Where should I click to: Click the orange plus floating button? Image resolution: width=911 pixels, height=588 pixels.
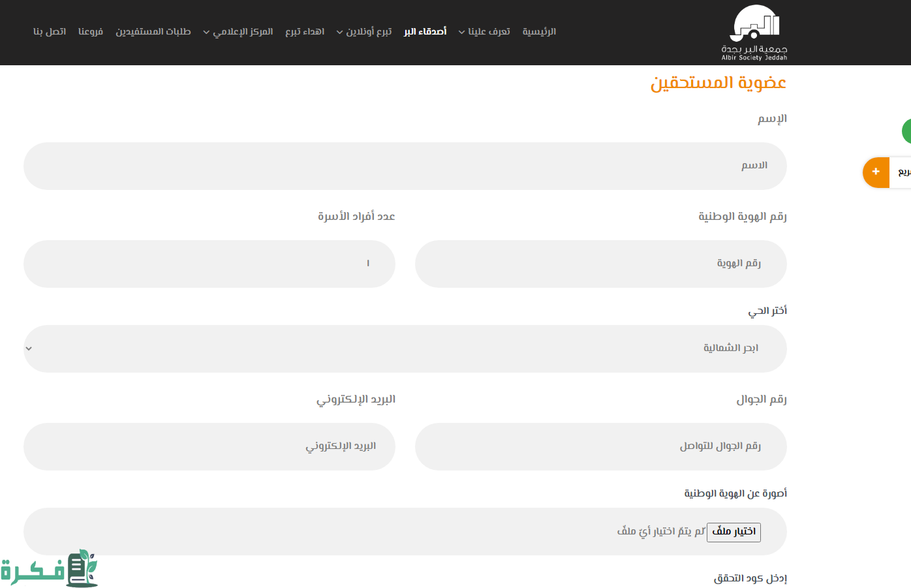coord(876,172)
